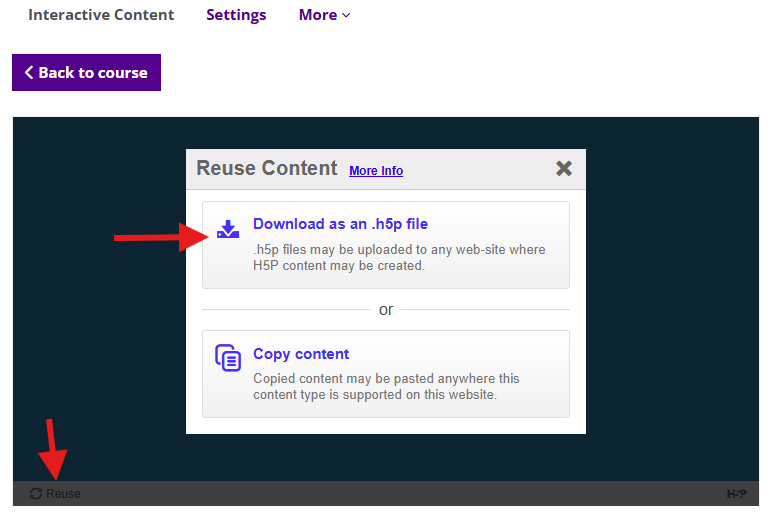Open the More menu label

pyautogui.click(x=318, y=15)
